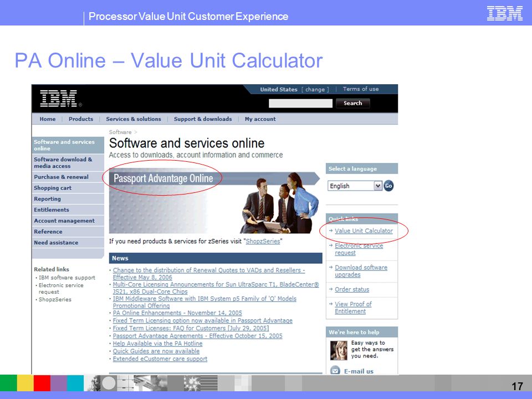Select Purchase & renewal in the sidebar

click(68, 177)
